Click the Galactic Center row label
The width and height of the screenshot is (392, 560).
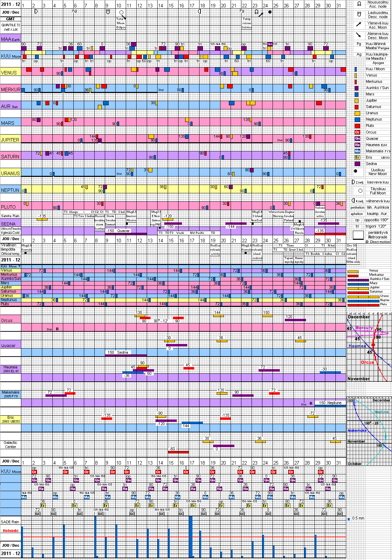(x=10, y=445)
